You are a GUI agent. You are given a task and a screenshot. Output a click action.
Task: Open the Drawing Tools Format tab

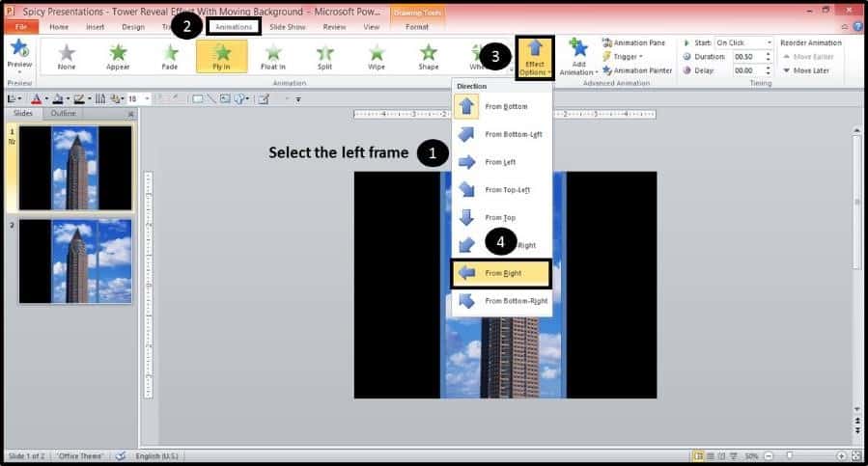(417, 27)
